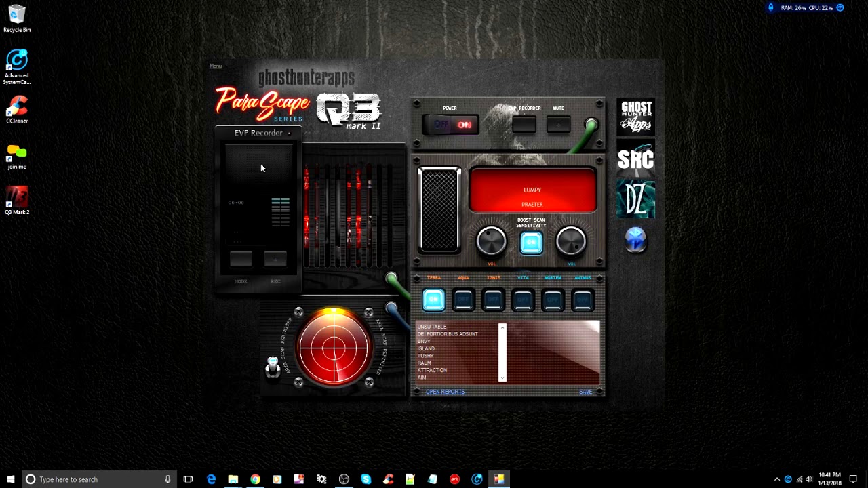Toggle Boost Scan Sensitivity button
This screenshot has width=868, height=488.
click(531, 243)
